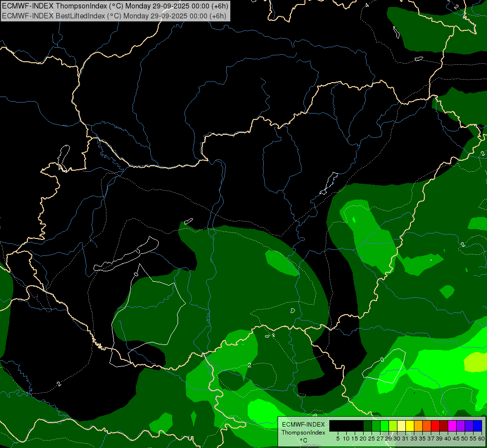Click the 'ECMWF-INDEX' label in the legend
Screen dimensions: 487x448
tap(303, 425)
